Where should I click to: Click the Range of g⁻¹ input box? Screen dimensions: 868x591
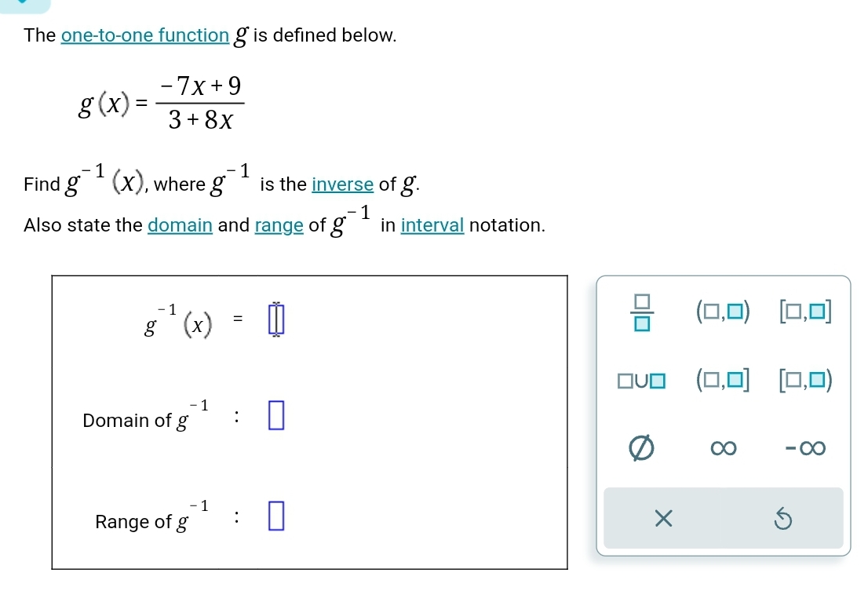point(275,516)
